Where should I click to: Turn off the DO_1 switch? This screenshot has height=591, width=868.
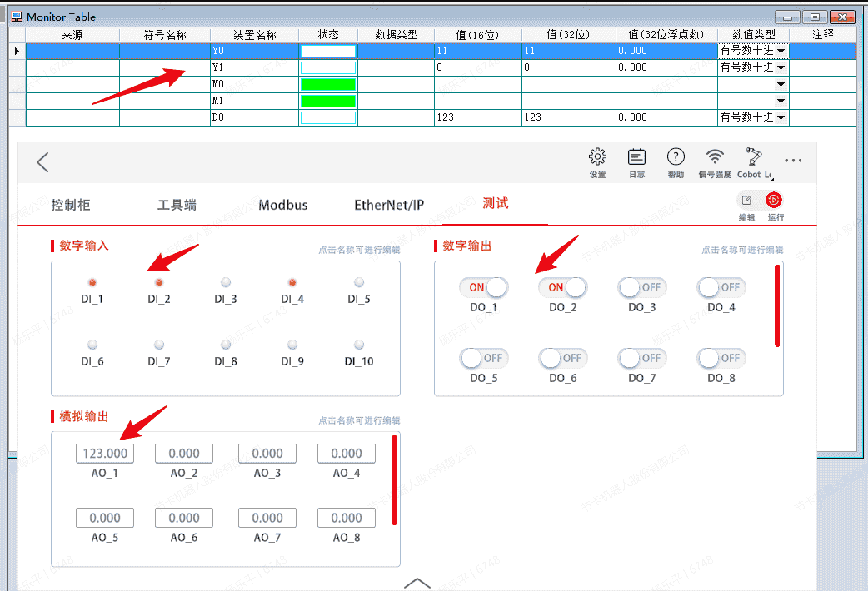tap(483, 287)
